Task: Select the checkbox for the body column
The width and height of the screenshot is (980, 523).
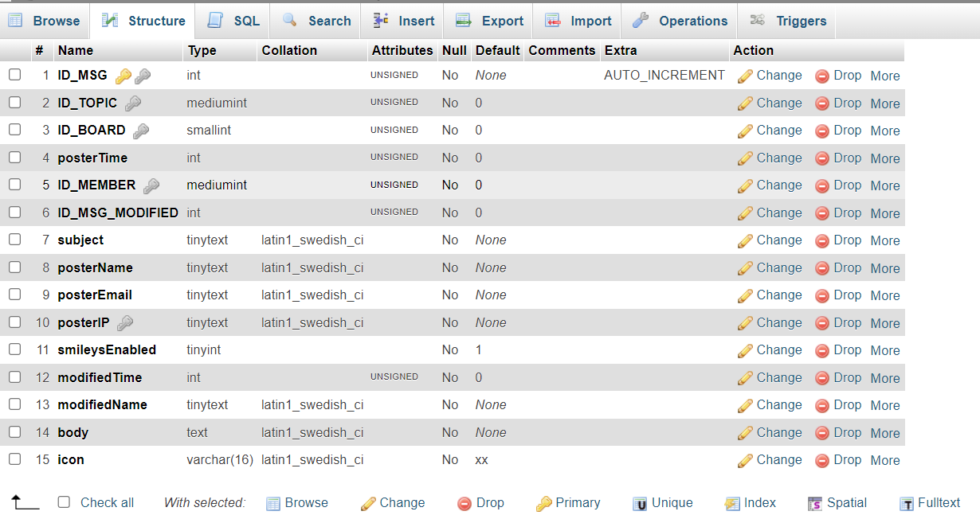Action: [15, 432]
